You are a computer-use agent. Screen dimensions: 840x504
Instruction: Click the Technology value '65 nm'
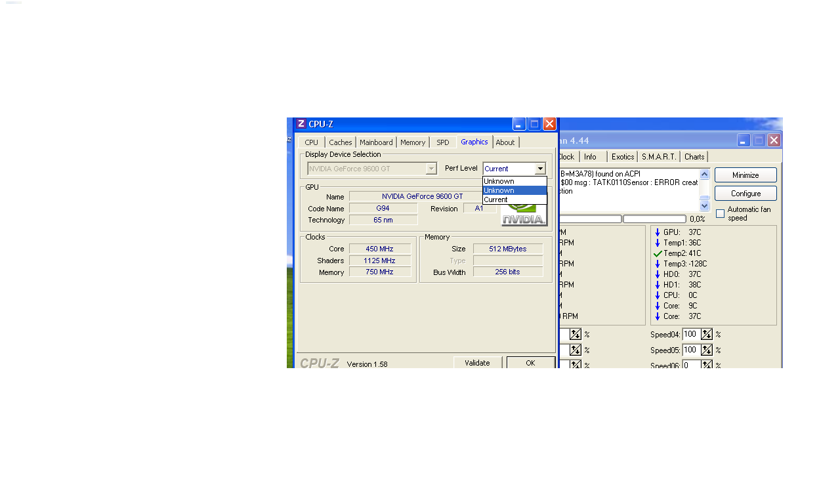click(383, 220)
